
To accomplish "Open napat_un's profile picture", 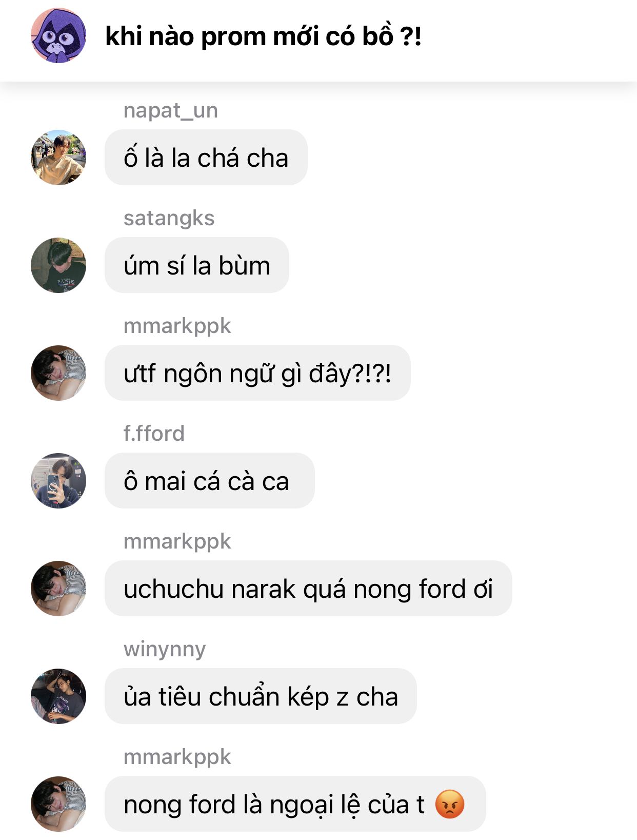I will 58,157.
